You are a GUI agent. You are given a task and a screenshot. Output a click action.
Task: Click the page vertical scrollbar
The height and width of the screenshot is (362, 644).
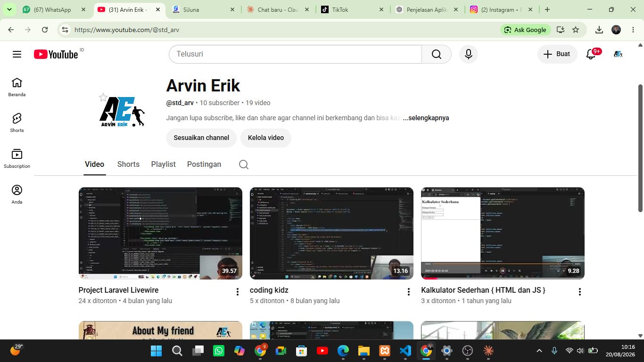[640, 148]
